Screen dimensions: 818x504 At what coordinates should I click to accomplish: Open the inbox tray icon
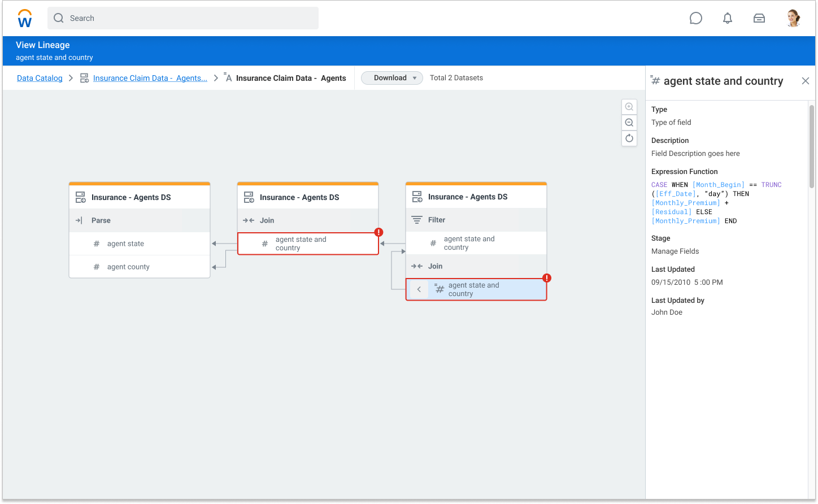759,19
